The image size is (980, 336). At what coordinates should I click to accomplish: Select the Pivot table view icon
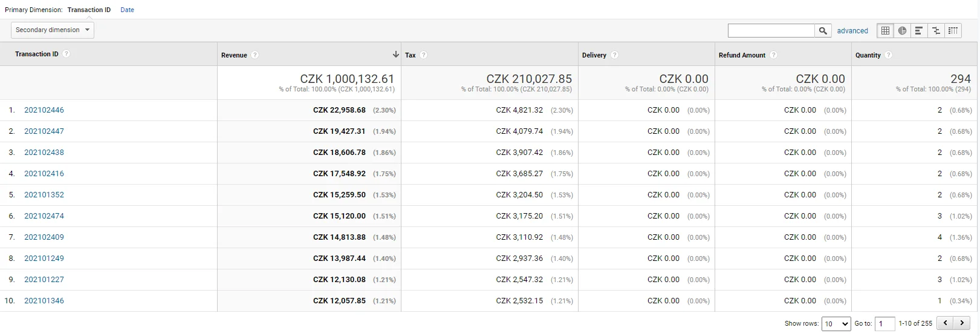953,31
